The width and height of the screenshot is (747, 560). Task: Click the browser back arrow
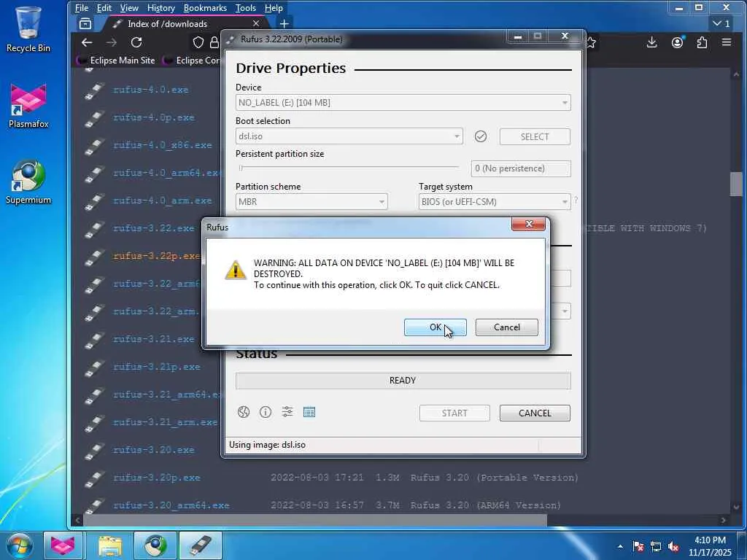pyautogui.click(x=87, y=42)
